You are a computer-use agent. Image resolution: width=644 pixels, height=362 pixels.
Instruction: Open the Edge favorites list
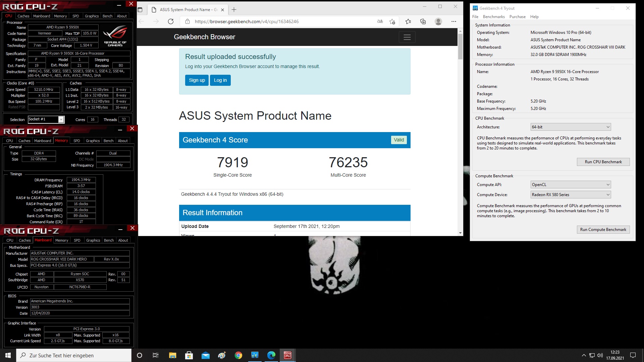tap(408, 21)
